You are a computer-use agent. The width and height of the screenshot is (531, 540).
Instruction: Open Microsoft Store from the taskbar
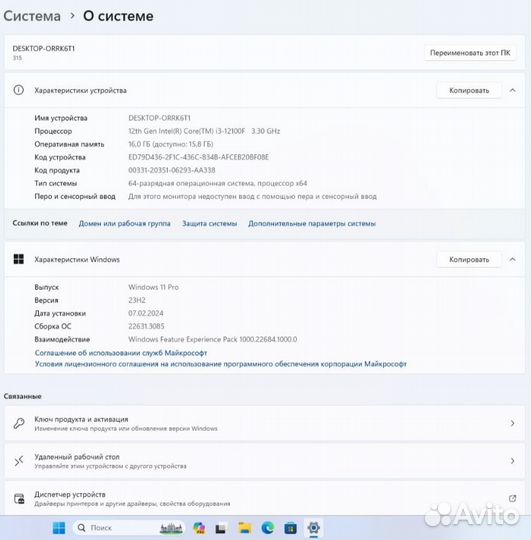click(290, 528)
